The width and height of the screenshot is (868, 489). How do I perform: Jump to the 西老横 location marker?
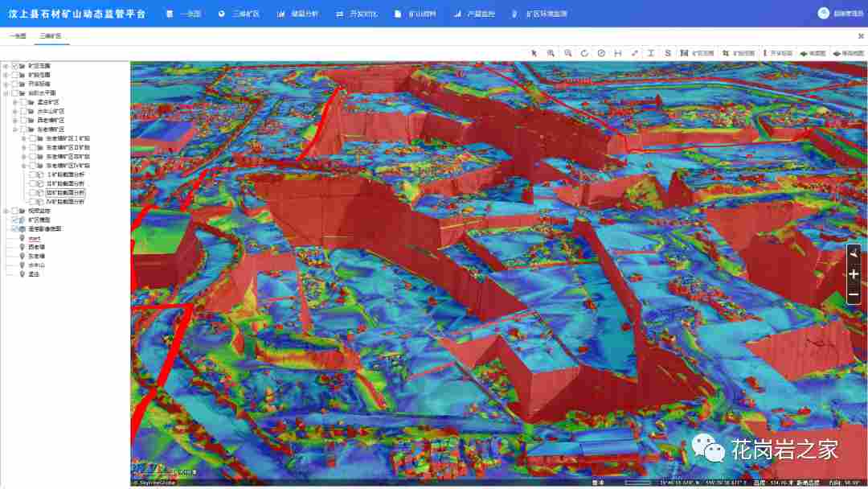[x=37, y=247]
